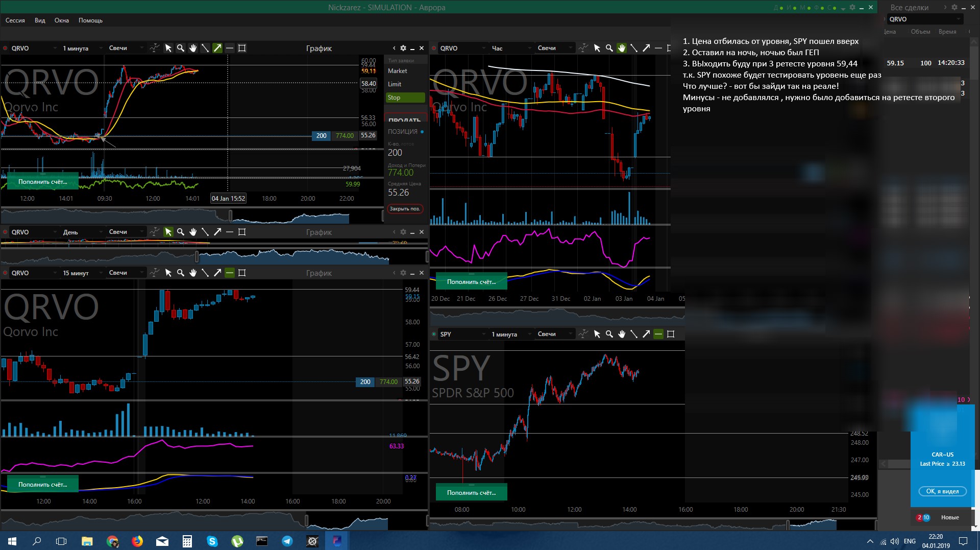Select hand pan tool in QRVO 1-minute chart
980x550 pixels.
pyautogui.click(x=193, y=48)
